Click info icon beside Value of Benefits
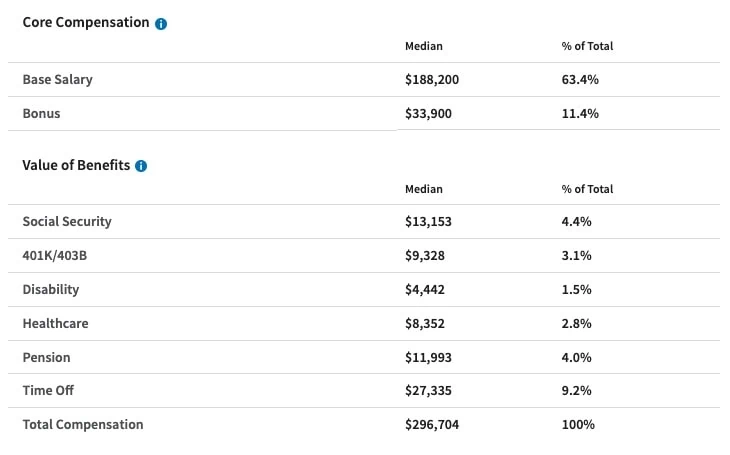This screenshot has width=730, height=455. coord(141,166)
